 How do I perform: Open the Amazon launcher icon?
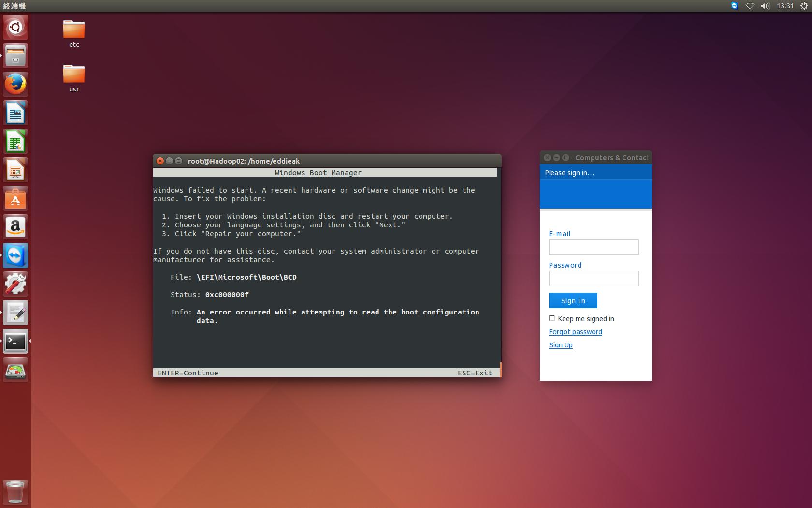point(15,227)
